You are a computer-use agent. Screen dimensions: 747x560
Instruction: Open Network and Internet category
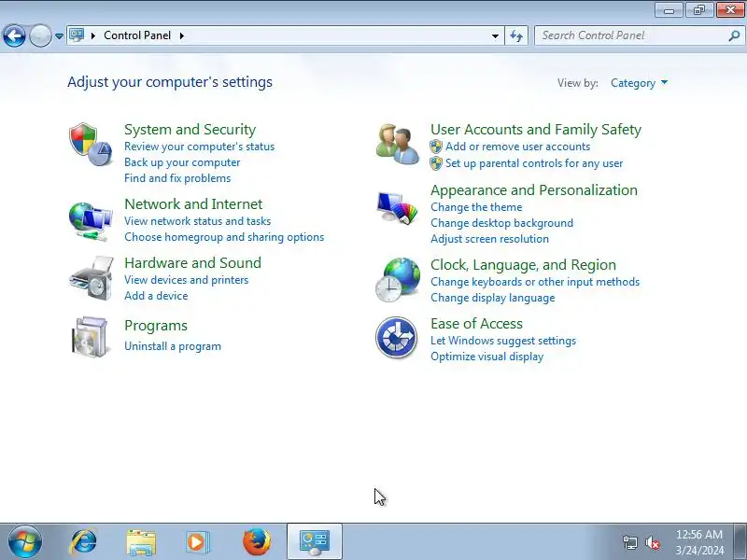193,204
